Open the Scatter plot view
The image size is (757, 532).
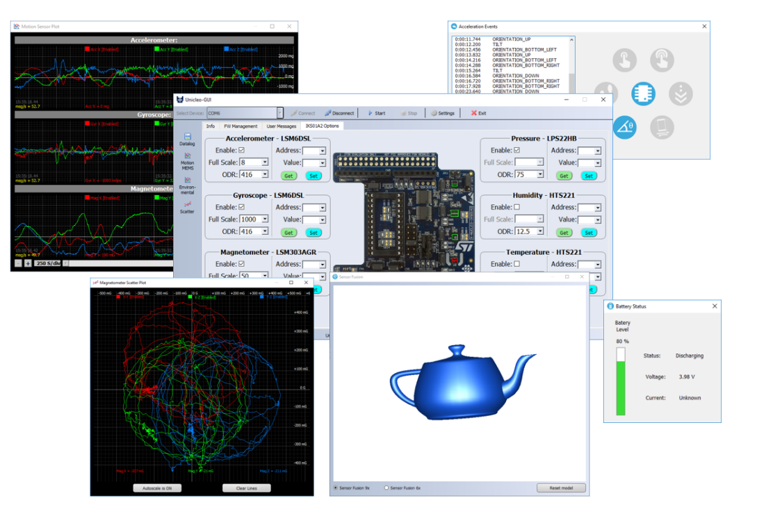point(187,203)
